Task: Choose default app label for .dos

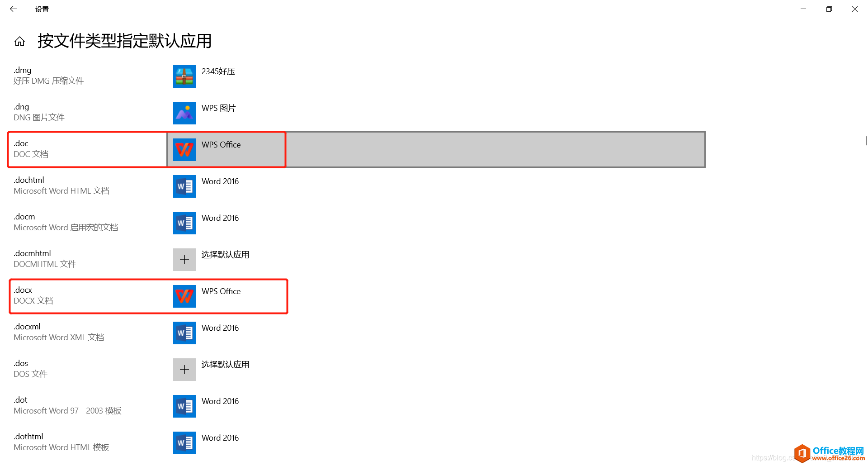Action: (225, 365)
